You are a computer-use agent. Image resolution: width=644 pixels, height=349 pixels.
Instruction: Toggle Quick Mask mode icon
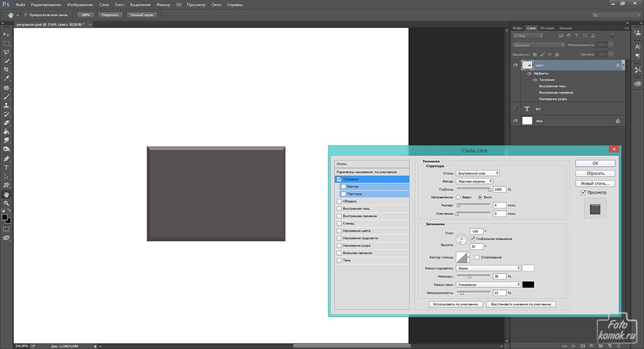tap(6, 229)
